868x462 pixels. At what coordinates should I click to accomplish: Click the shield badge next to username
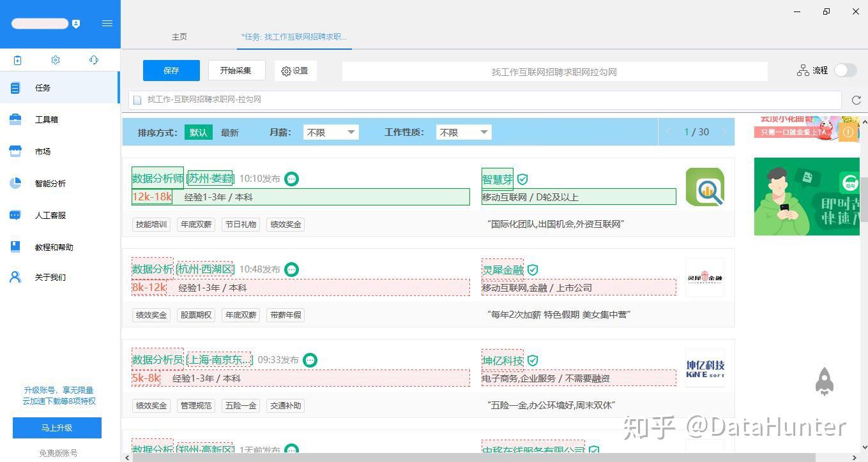point(76,24)
